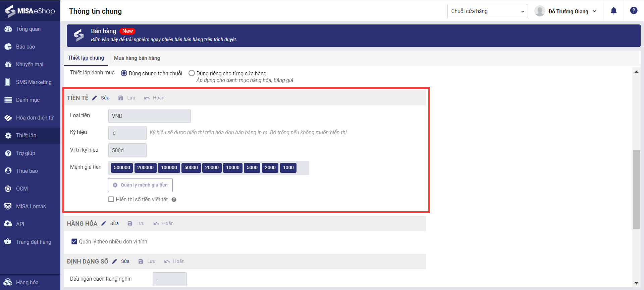
Task: Select Dùng riêng cho từng cửa hàng radio
Action: coord(192,73)
